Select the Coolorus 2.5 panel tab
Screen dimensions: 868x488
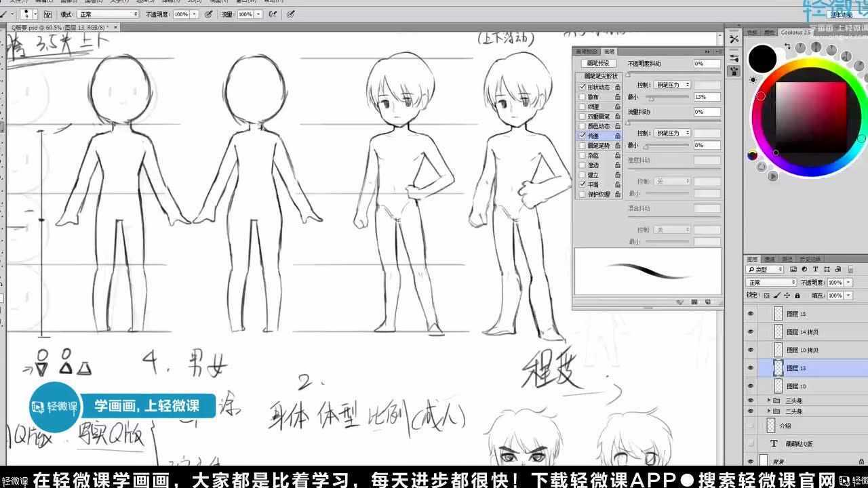click(795, 32)
